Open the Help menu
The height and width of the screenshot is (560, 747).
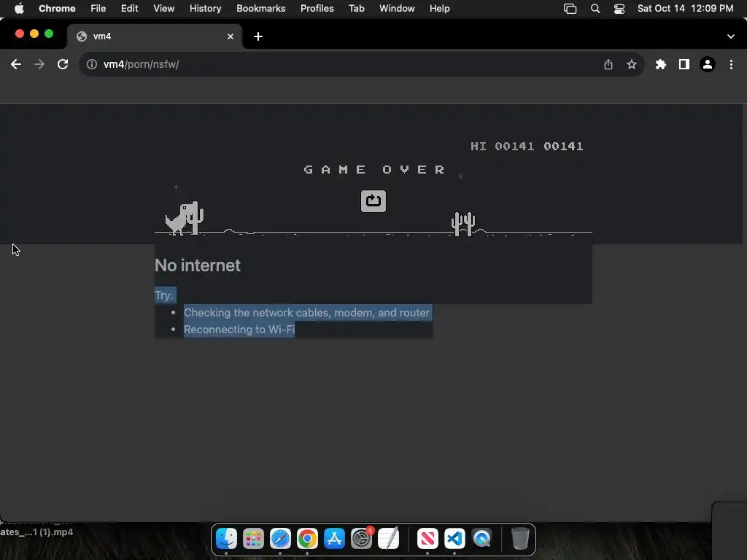pyautogui.click(x=439, y=8)
